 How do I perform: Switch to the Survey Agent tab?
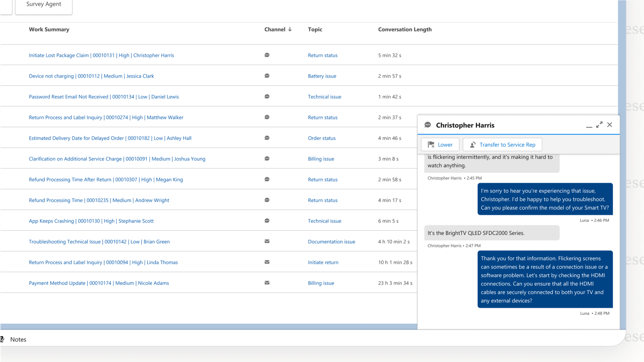[43, 4]
